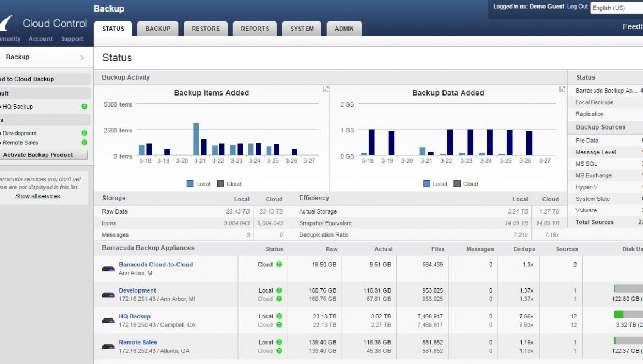The width and height of the screenshot is (643, 364).
Task: Click the Dedupe column header
Action: [524, 249]
